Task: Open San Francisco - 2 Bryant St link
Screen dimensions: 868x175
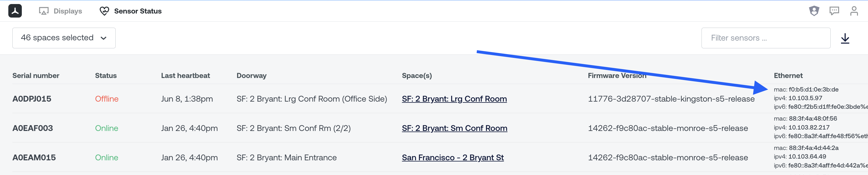Action: (453, 157)
